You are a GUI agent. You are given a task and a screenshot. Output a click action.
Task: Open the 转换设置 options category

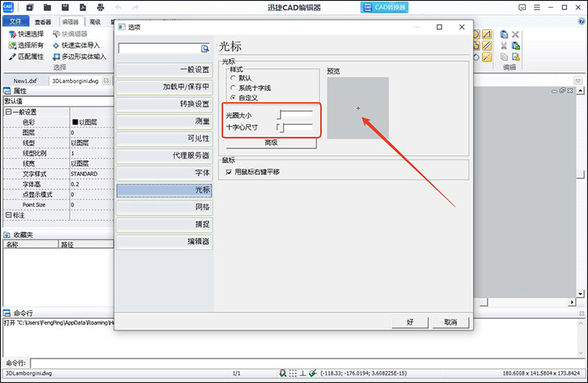[165, 104]
